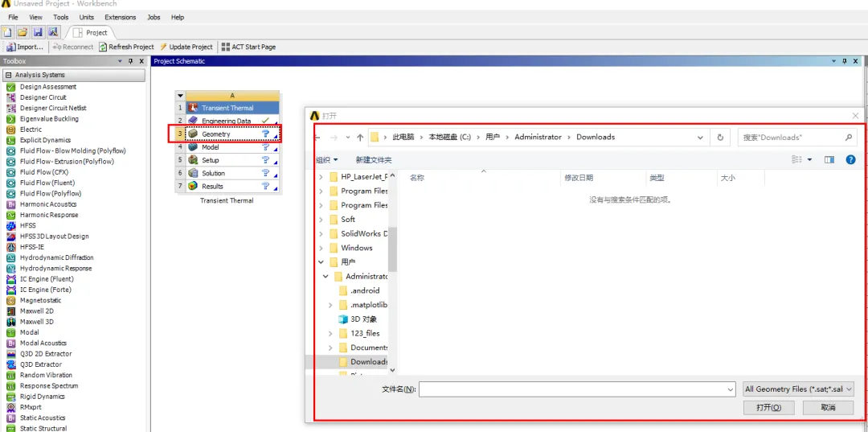The image size is (868, 432).
Task: Click the Save As icon
Action: [52, 32]
